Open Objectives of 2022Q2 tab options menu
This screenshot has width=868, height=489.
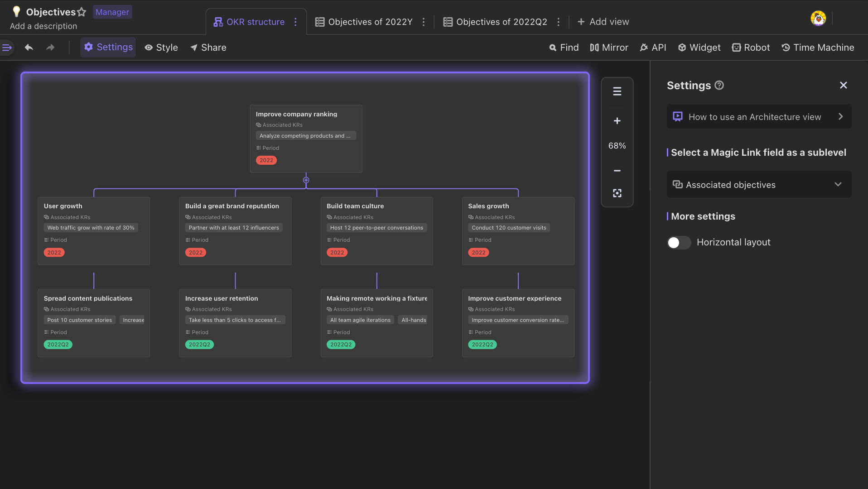tap(558, 22)
